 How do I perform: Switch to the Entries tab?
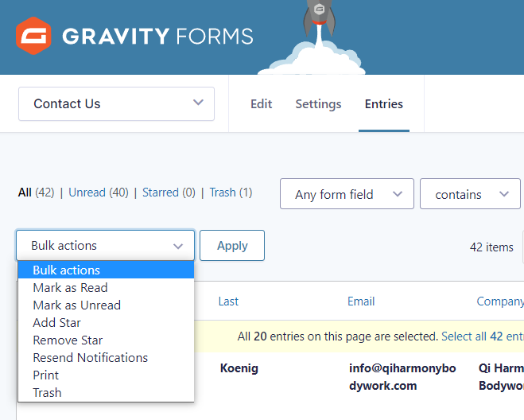coord(383,103)
